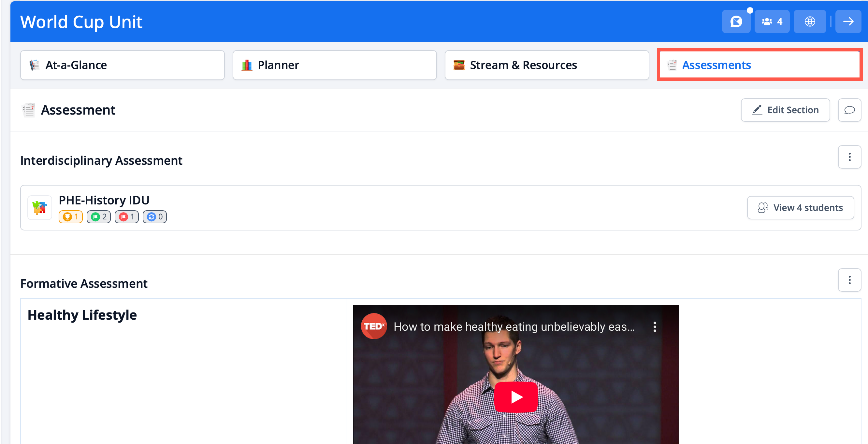Click the orange trophy badge showing 1
The width and height of the screenshot is (868, 444).
click(71, 217)
